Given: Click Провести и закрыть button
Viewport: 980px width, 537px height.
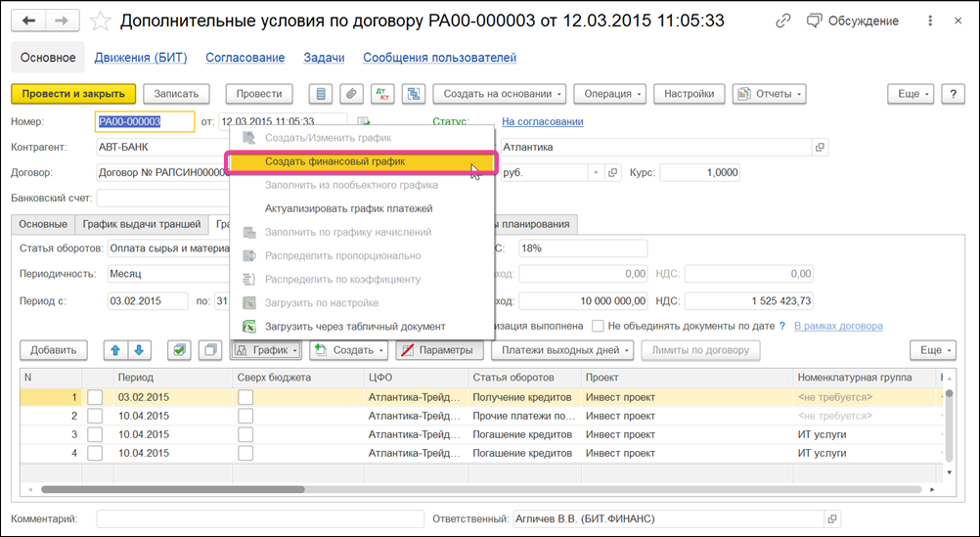Looking at the screenshot, I should point(73,94).
